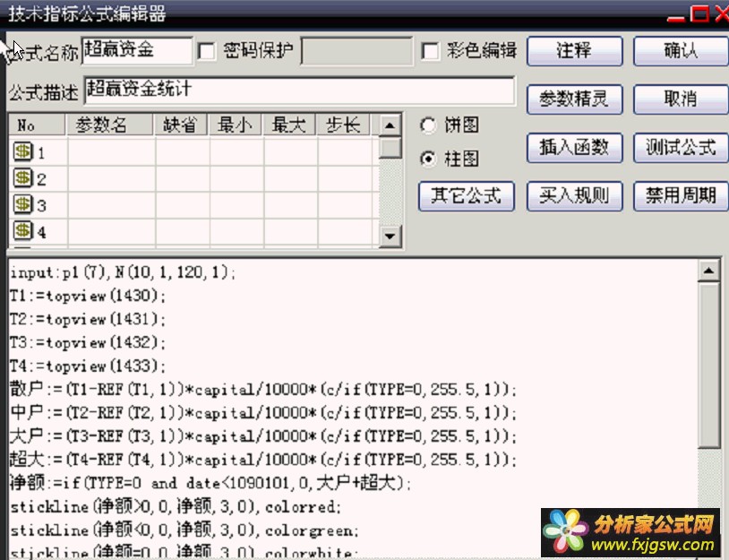This screenshot has height=560, width=729.
Task: Click the 最小 column header
Action: pos(236,125)
